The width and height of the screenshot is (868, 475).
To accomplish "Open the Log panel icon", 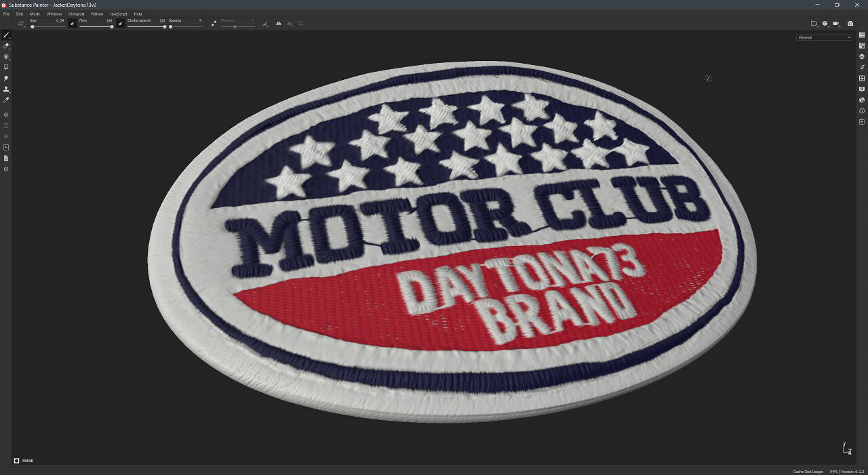I will pos(862,121).
